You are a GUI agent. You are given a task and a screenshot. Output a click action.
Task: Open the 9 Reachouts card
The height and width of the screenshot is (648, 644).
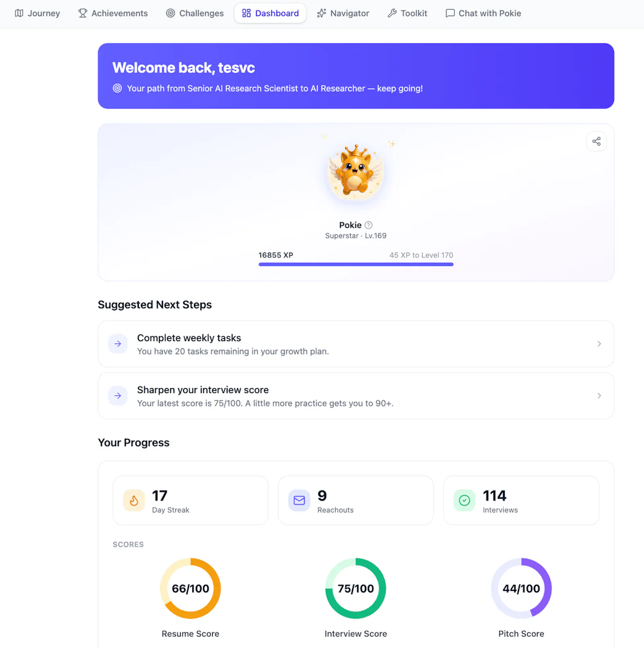(356, 500)
